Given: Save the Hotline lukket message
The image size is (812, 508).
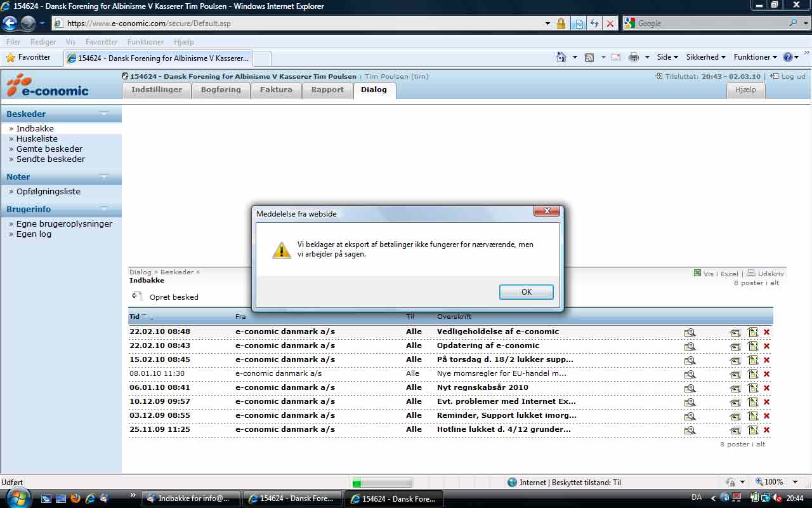Looking at the screenshot, I should [x=735, y=430].
